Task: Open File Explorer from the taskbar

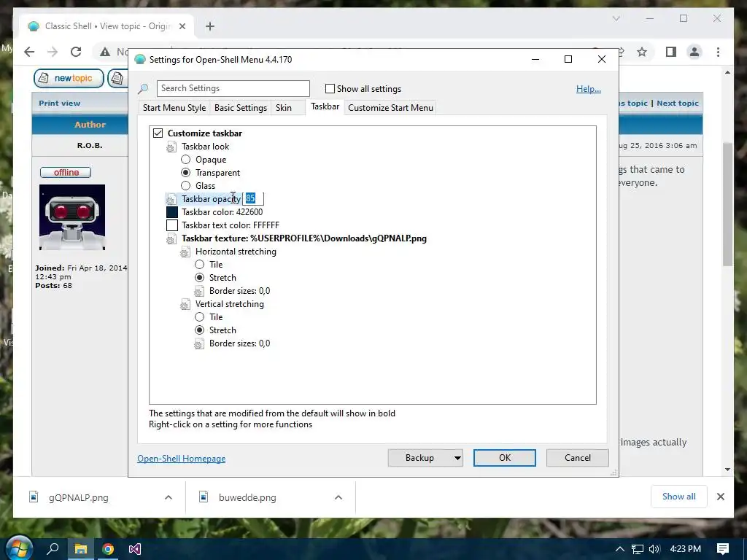Action: coord(81,549)
